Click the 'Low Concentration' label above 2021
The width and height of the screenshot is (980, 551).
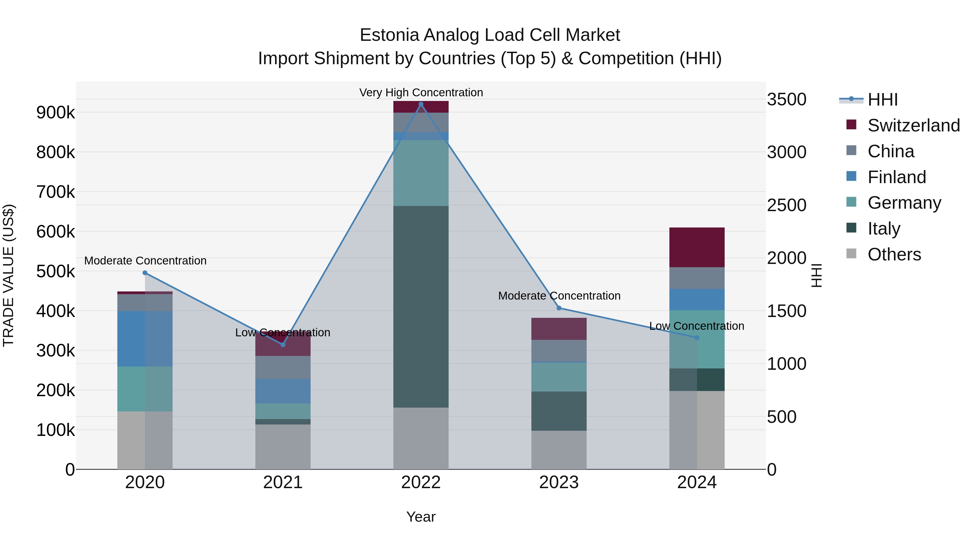[x=283, y=332]
